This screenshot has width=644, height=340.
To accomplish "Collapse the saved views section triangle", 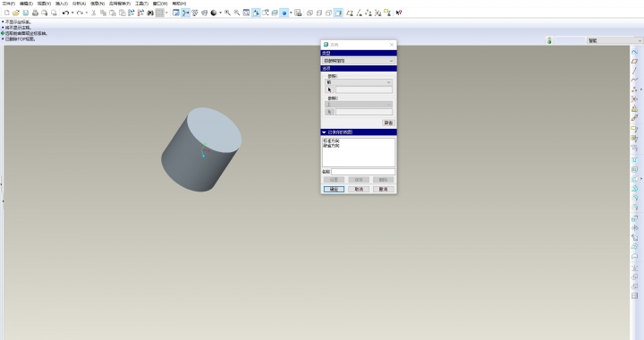I will pos(324,132).
